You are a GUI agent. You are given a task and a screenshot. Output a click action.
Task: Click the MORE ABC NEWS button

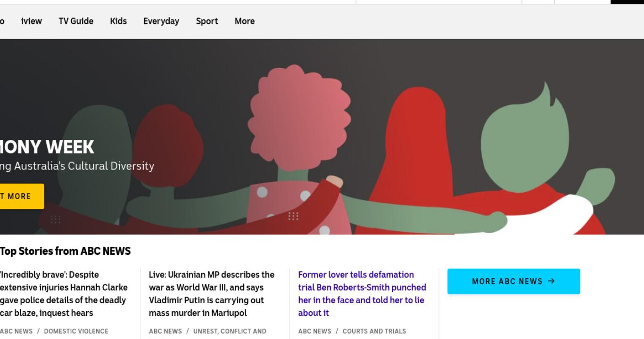click(x=513, y=281)
